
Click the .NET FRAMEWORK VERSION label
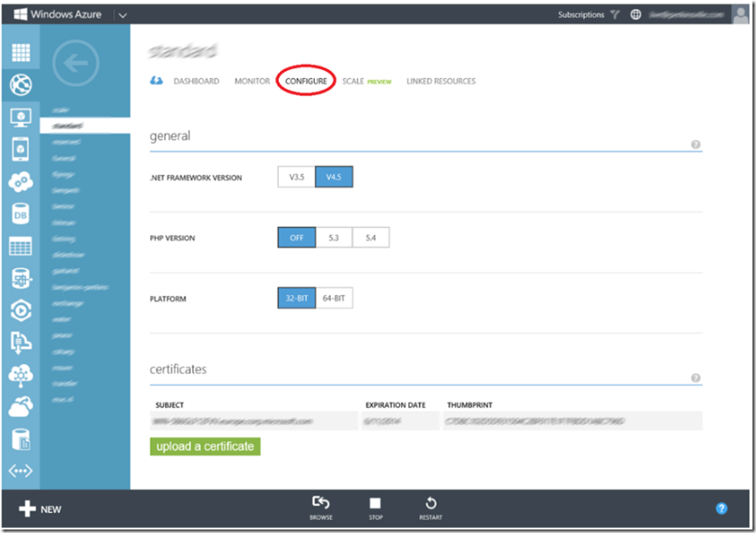point(196,177)
